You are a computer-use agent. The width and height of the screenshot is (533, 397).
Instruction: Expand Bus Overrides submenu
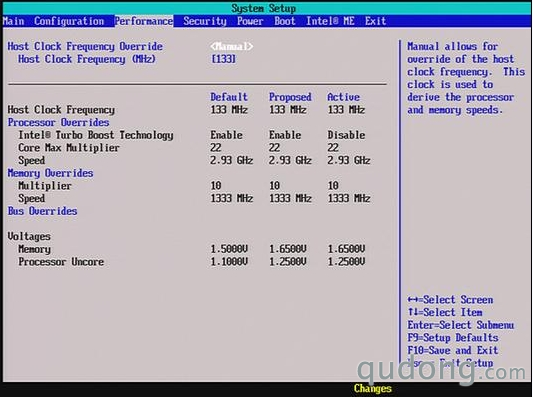coord(42,211)
